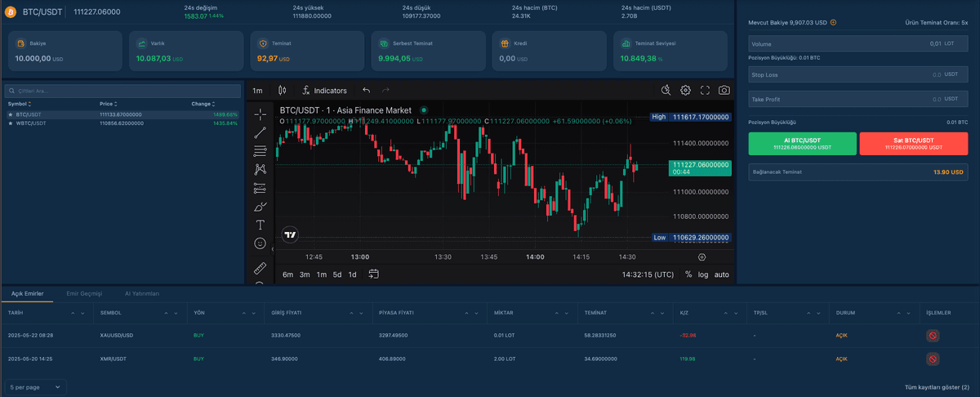The width and height of the screenshot is (980, 397).
Task: Select the WBTC/USDT row in watchlist
Action: (x=122, y=123)
